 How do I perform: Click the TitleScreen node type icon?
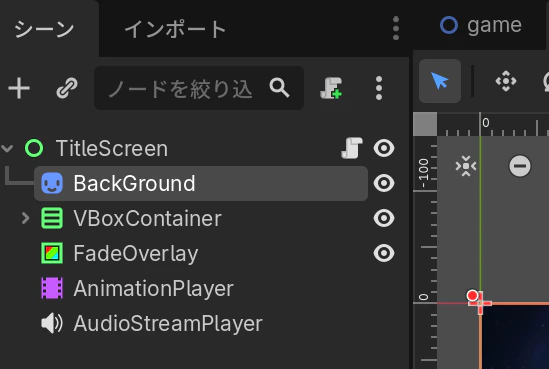pos(34,148)
